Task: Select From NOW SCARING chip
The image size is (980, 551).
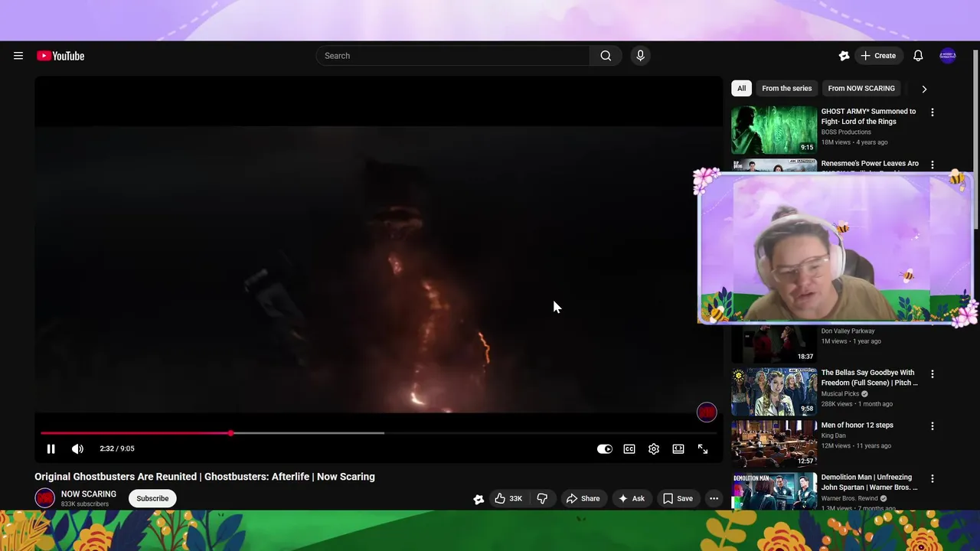Action: 861,88
